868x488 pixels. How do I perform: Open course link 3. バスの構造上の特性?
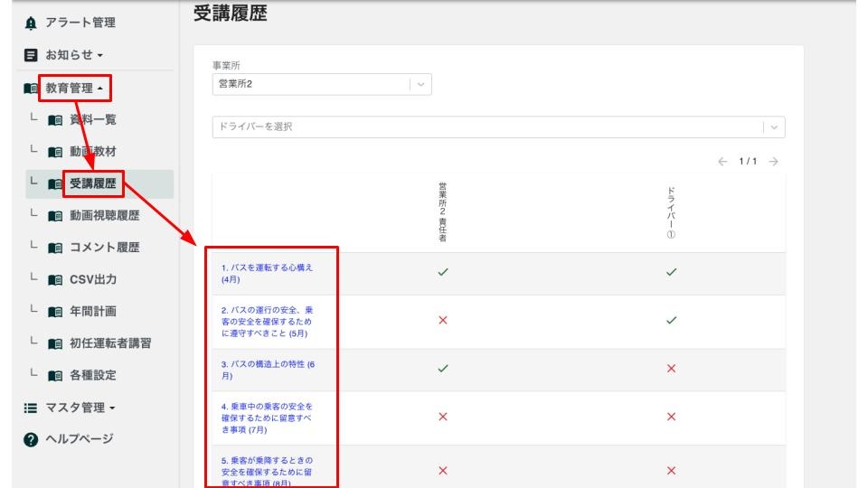[x=268, y=364]
